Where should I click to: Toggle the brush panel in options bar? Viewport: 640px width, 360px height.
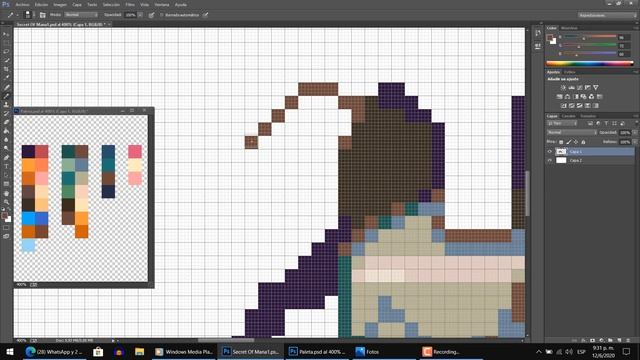coord(42,15)
